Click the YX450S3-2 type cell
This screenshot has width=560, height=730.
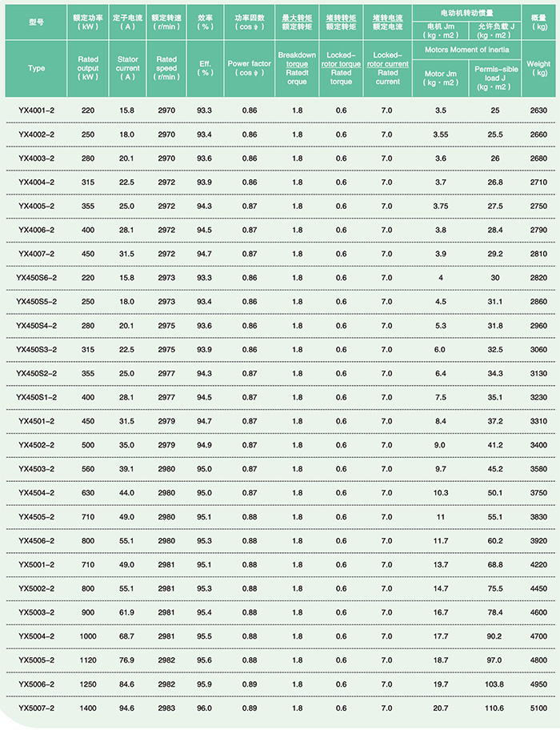36,349
